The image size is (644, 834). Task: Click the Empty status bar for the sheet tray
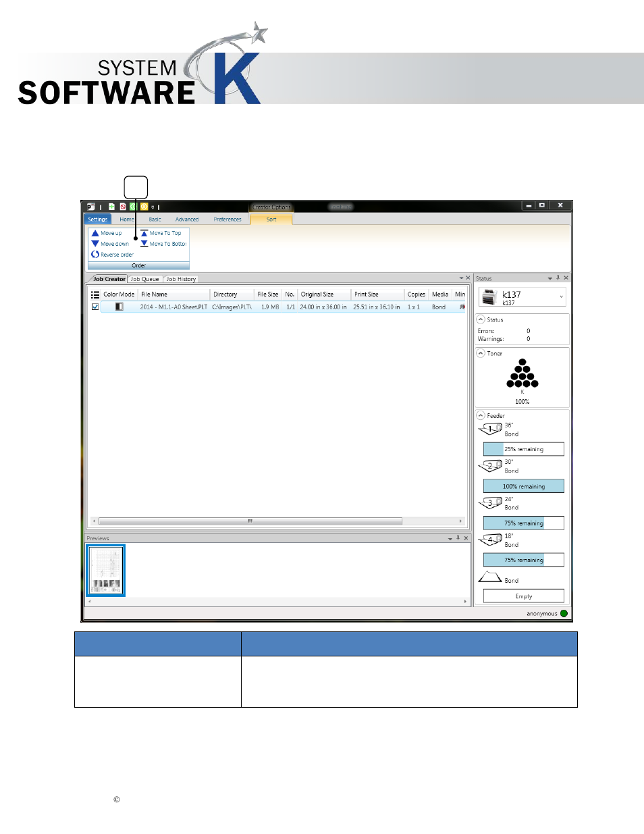pyautogui.click(x=524, y=596)
